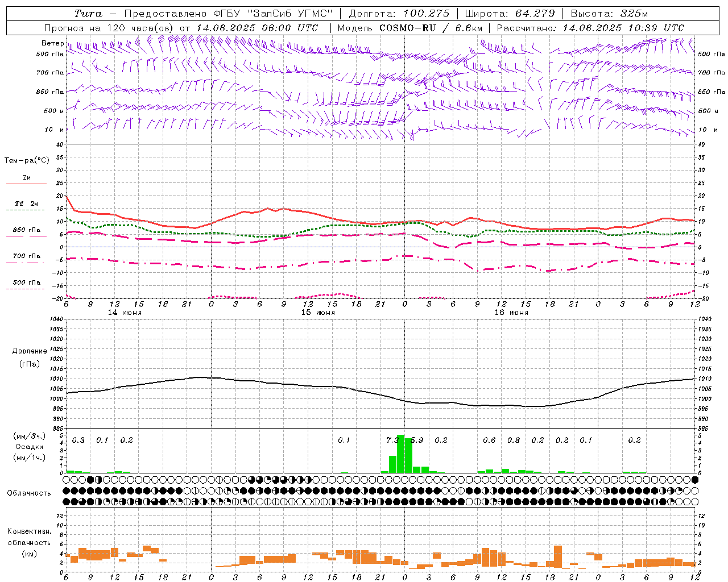Click the date label "15 июня"

click(318, 313)
